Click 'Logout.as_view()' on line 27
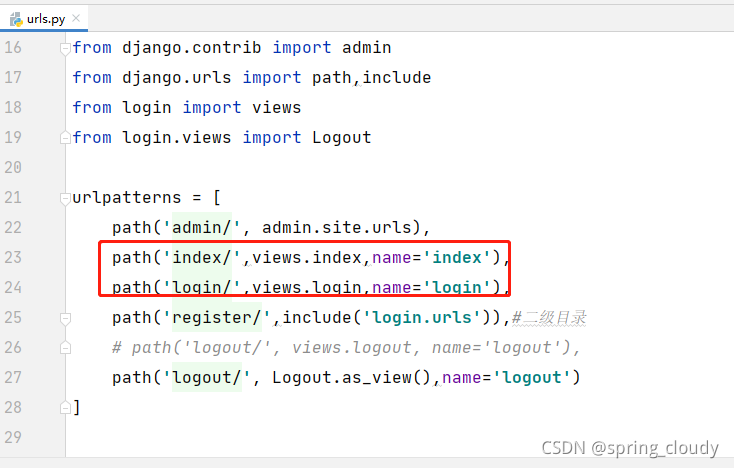 352,378
